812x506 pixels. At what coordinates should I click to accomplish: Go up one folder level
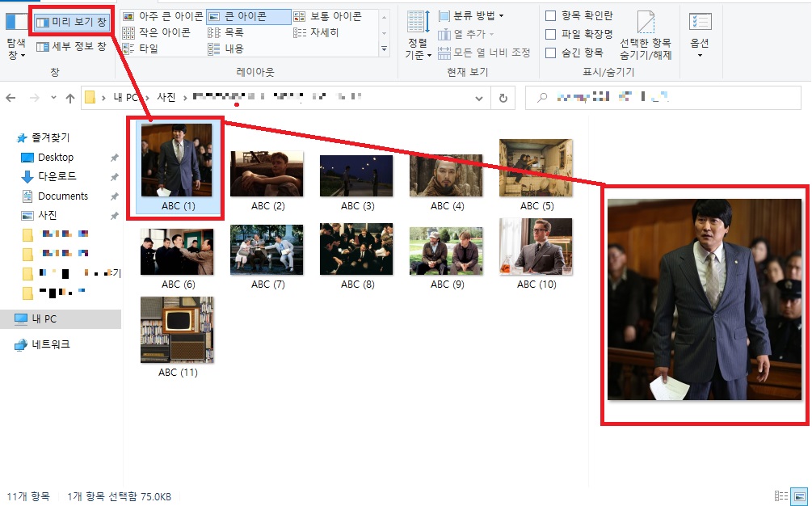[x=70, y=98]
